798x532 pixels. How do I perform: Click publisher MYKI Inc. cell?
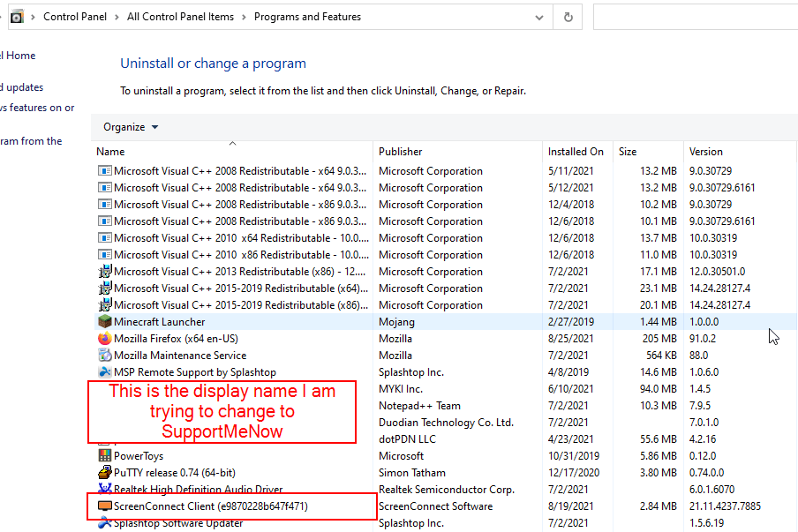401,388
